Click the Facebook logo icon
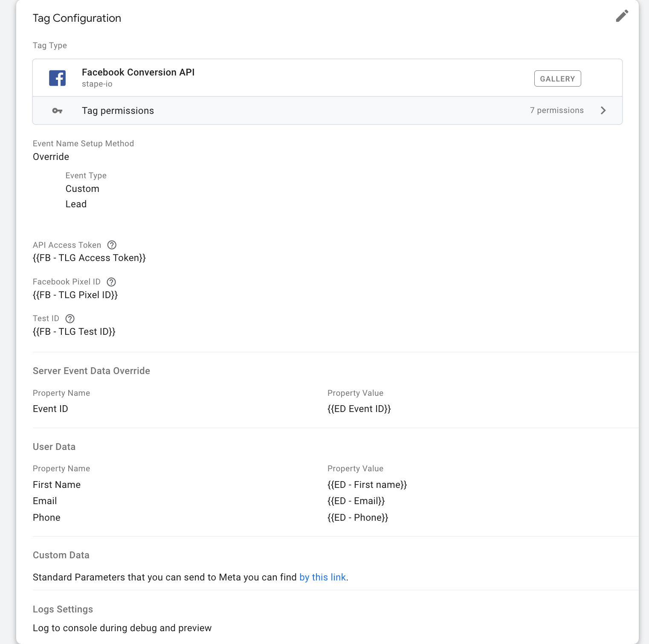649x644 pixels. (57, 78)
